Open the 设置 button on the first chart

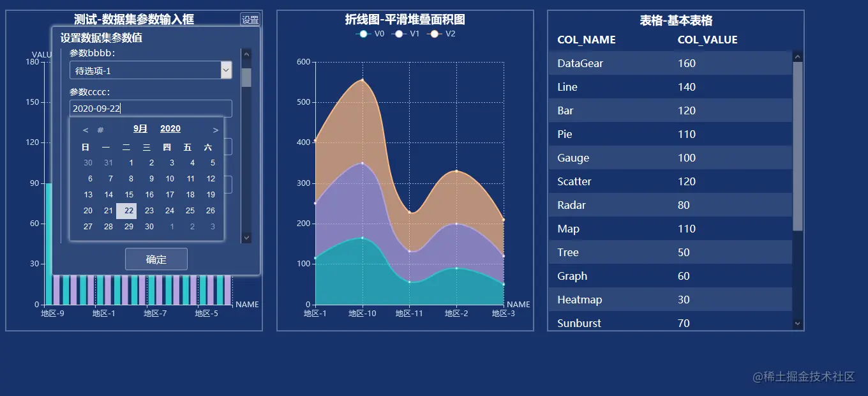(x=250, y=20)
